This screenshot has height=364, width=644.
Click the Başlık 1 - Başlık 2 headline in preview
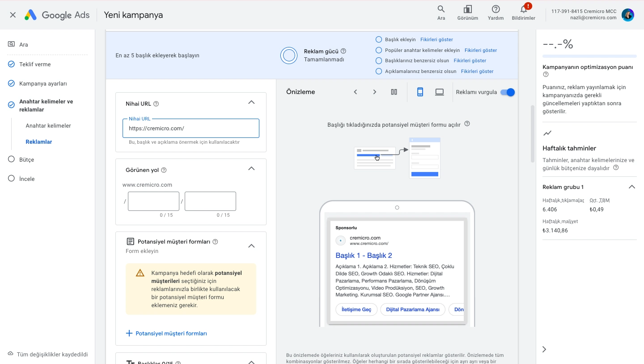(x=364, y=256)
